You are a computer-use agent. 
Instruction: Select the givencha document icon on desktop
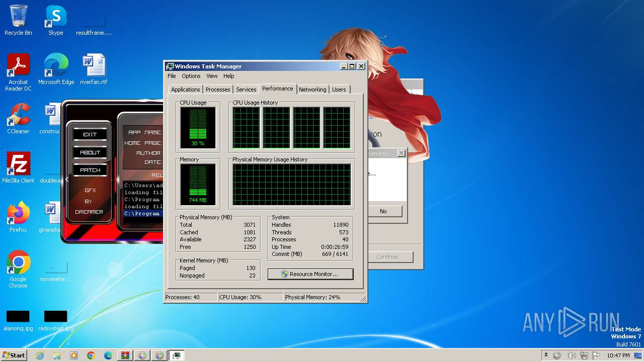coord(50,217)
